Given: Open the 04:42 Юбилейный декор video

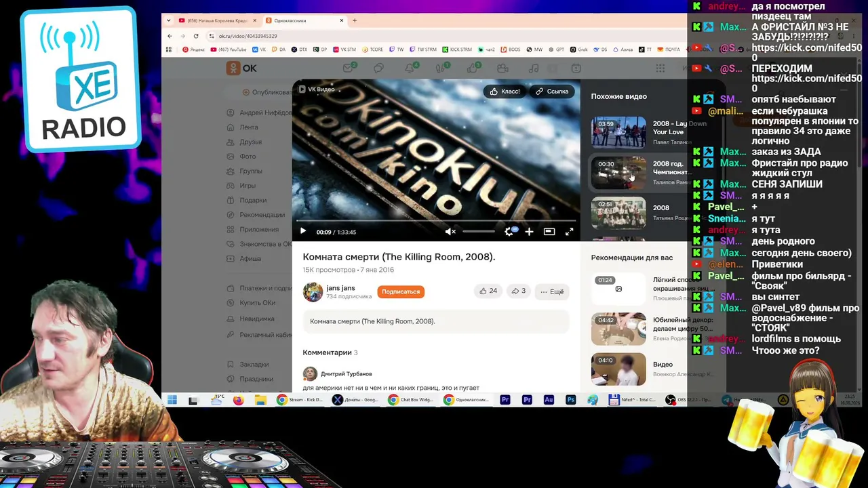Looking at the screenshot, I should [x=618, y=329].
